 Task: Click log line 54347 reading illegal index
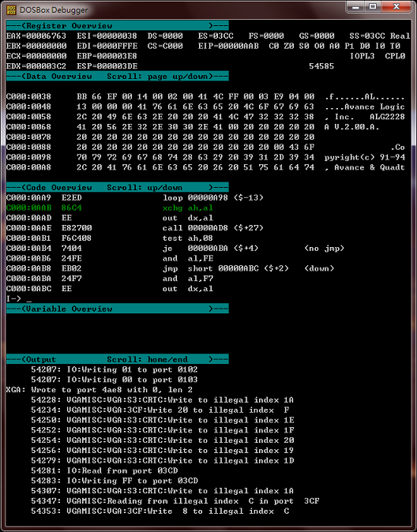click(175, 501)
